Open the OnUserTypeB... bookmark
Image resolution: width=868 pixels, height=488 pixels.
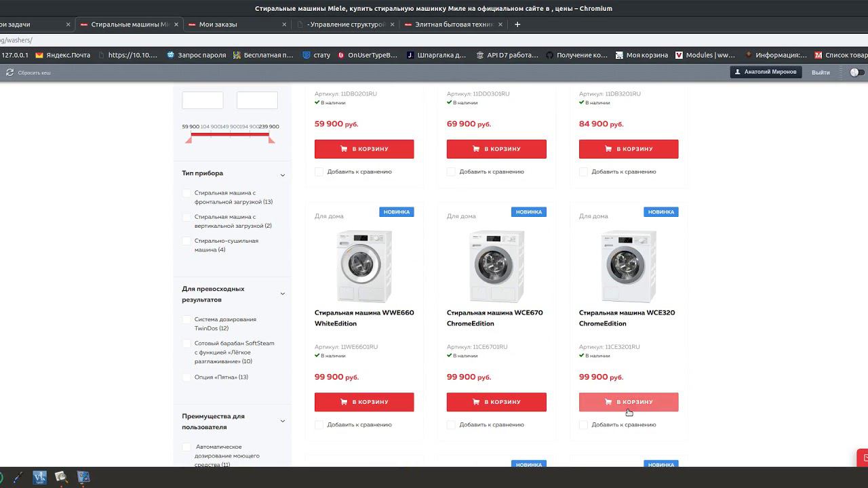tap(368, 55)
